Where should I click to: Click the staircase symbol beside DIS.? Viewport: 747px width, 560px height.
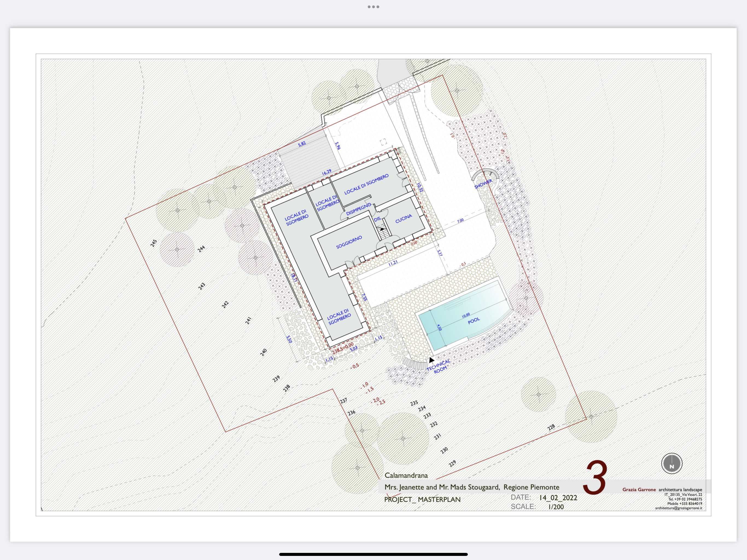[383, 233]
